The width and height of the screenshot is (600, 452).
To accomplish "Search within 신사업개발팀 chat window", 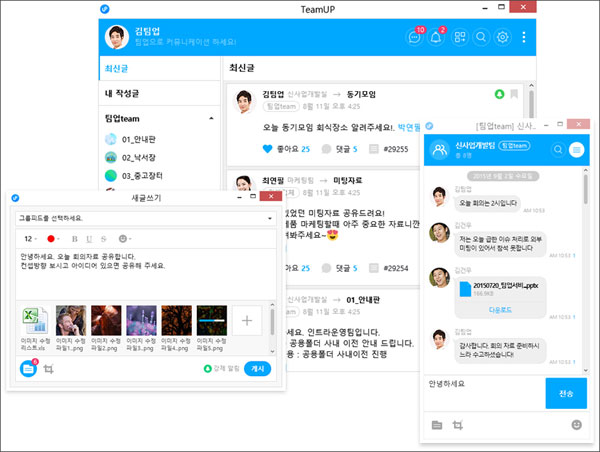I will pyautogui.click(x=558, y=150).
